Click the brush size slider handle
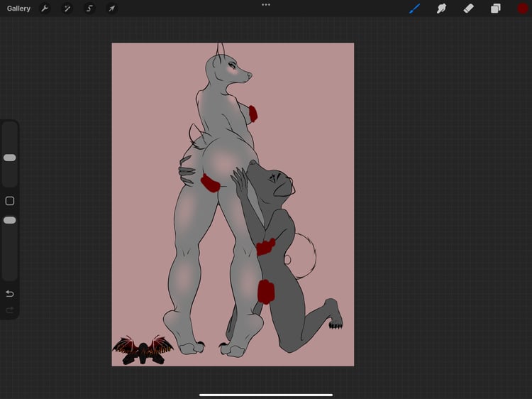 pos(9,158)
